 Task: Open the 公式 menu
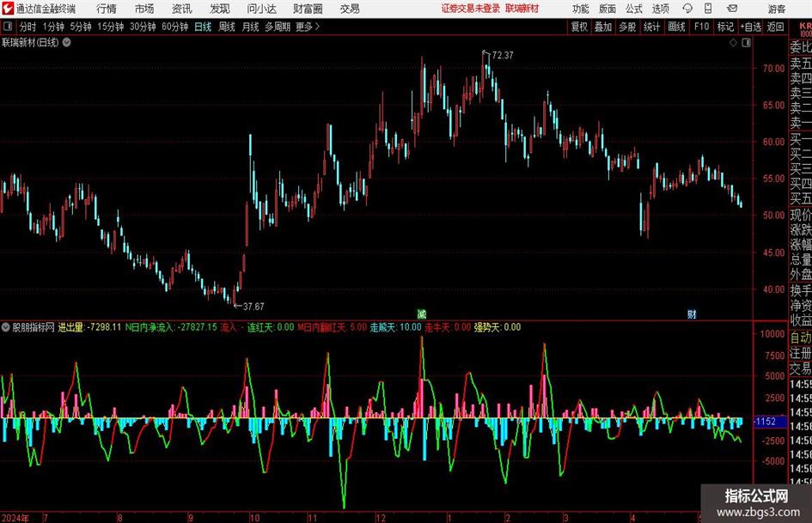pyautogui.click(x=634, y=9)
